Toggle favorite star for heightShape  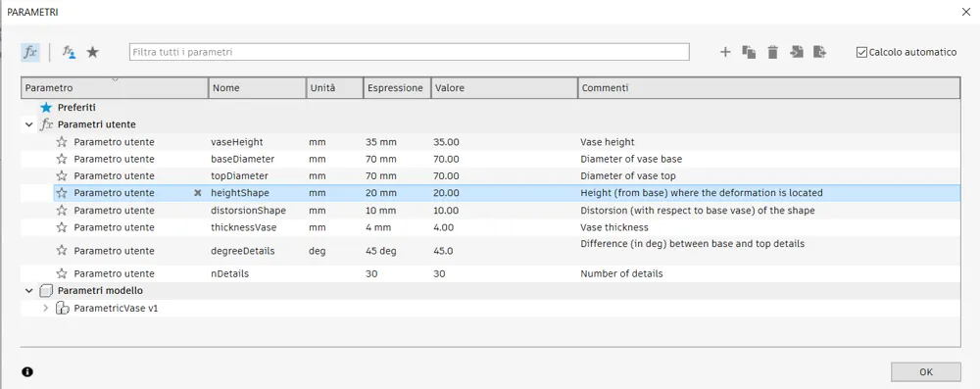click(x=61, y=193)
